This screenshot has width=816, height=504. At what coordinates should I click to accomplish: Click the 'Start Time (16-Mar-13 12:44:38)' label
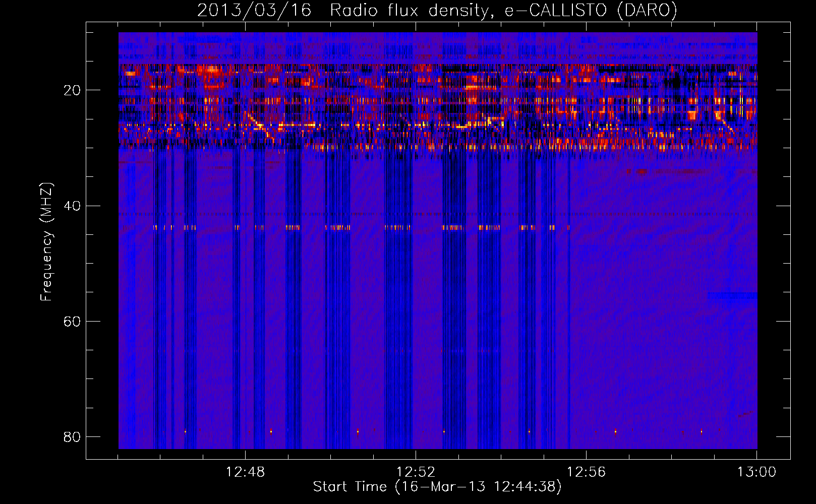pyautogui.click(x=437, y=487)
